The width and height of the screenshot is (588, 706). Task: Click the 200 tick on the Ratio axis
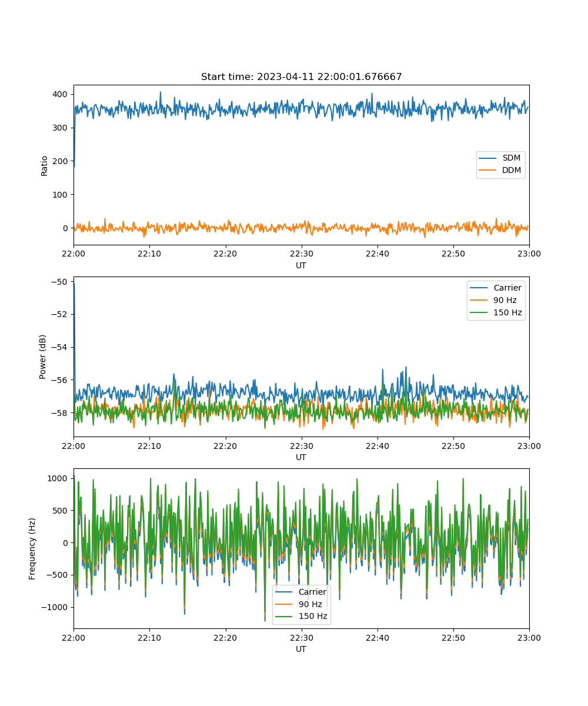pos(61,161)
